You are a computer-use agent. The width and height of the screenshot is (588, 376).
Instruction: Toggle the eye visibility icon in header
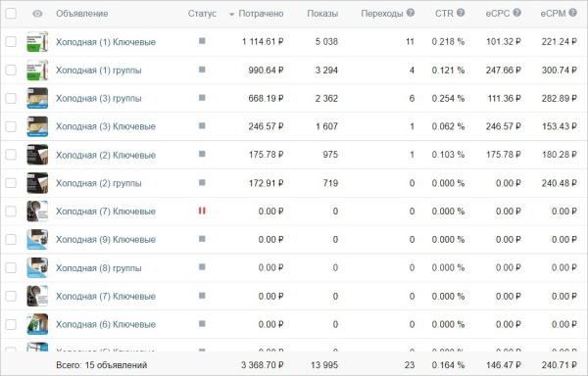pyautogui.click(x=37, y=14)
